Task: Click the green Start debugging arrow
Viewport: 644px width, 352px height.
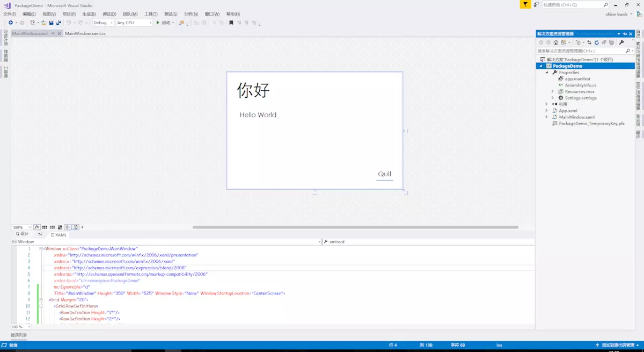Action: [158, 23]
